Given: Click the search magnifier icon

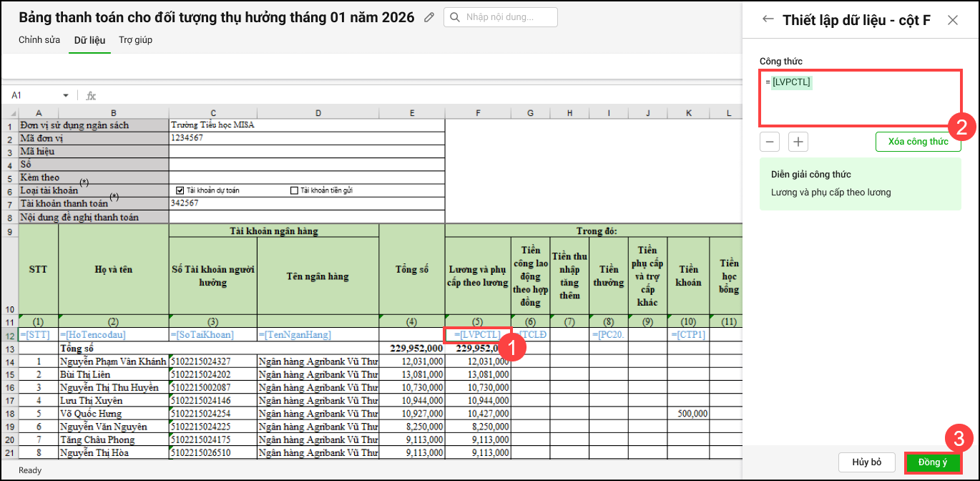Looking at the screenshot, I should click(x=455, y=17).
